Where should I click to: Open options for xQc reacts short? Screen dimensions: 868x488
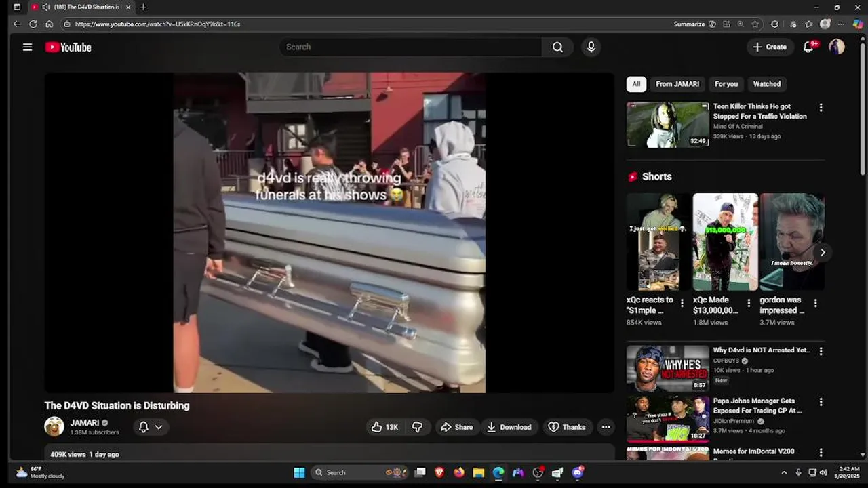[x=682, y=304]
